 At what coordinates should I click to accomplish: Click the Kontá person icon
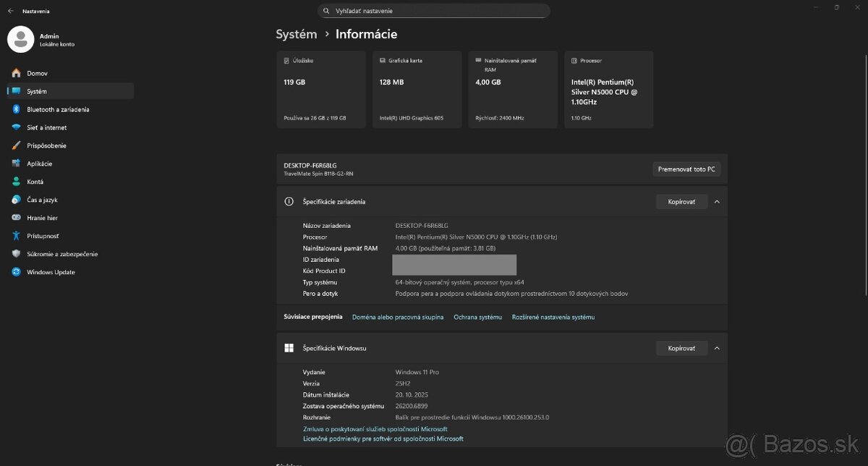tap(16, 182)
